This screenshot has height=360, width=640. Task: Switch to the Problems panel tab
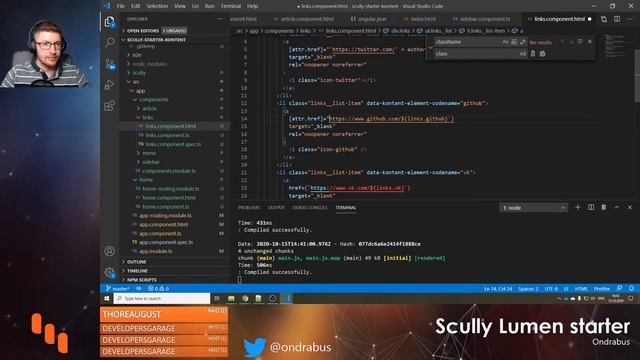[x=249, y=208]
